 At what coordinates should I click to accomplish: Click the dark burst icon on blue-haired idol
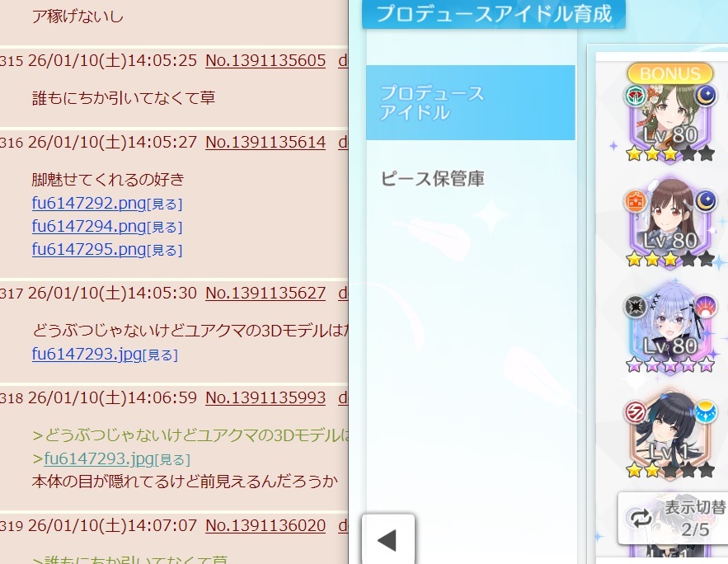635,307
